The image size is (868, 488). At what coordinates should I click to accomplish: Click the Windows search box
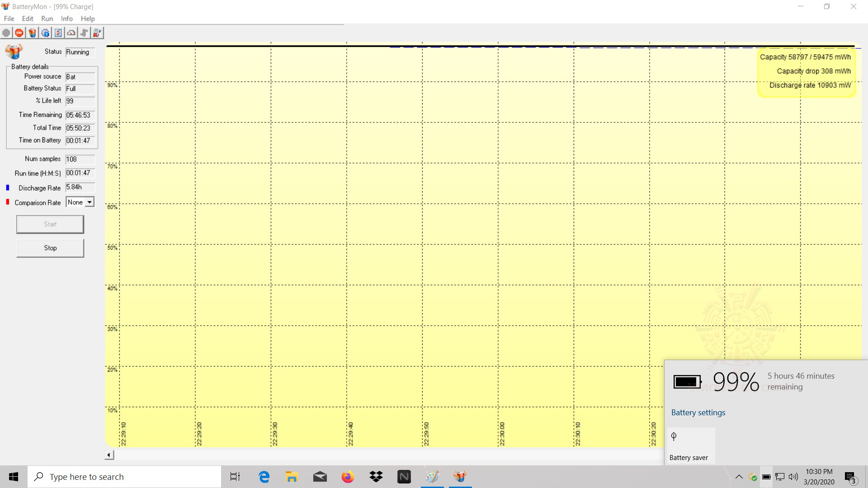tap(124, 477)
